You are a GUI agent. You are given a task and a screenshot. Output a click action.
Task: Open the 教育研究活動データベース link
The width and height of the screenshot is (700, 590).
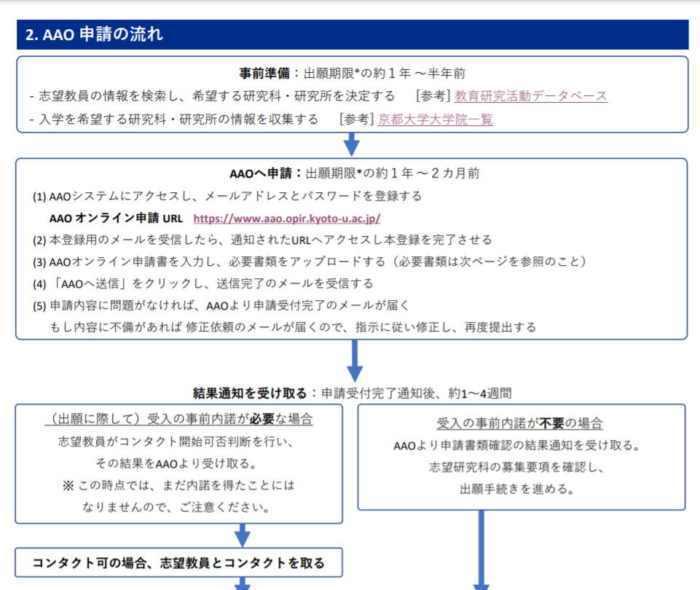tap(530, 96)
